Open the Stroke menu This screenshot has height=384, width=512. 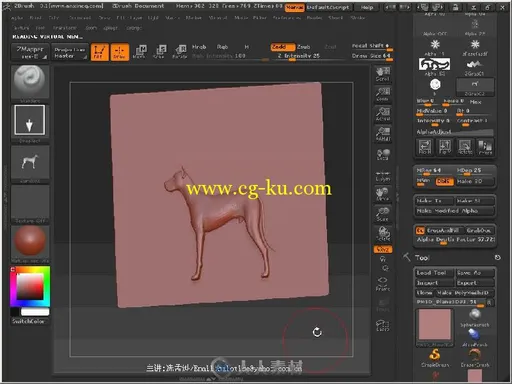[x=358, y=18]
